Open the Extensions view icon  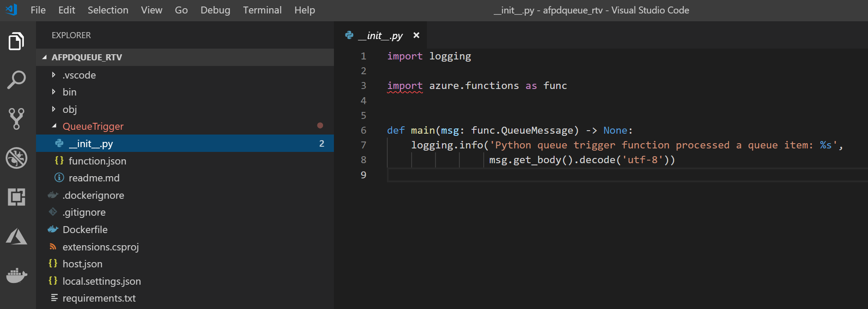(x=17, y=197)
